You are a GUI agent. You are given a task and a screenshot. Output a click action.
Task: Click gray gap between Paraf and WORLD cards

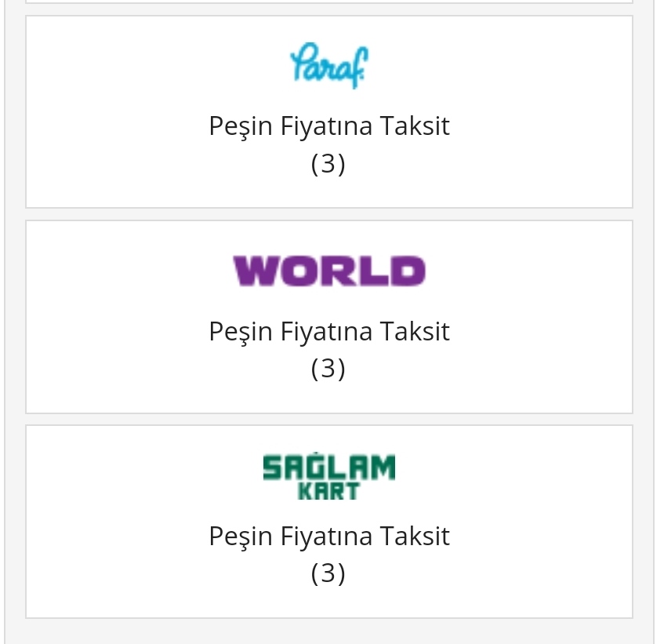329,214
